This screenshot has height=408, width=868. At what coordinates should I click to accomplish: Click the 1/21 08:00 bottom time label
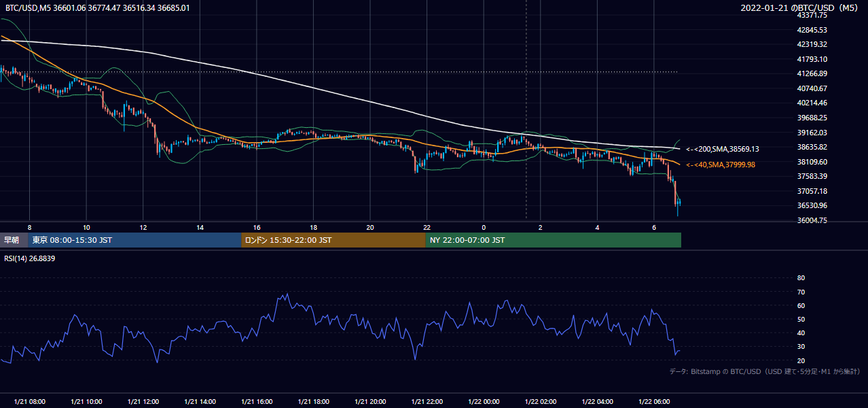pyautogui.click(x=29, y=402)
